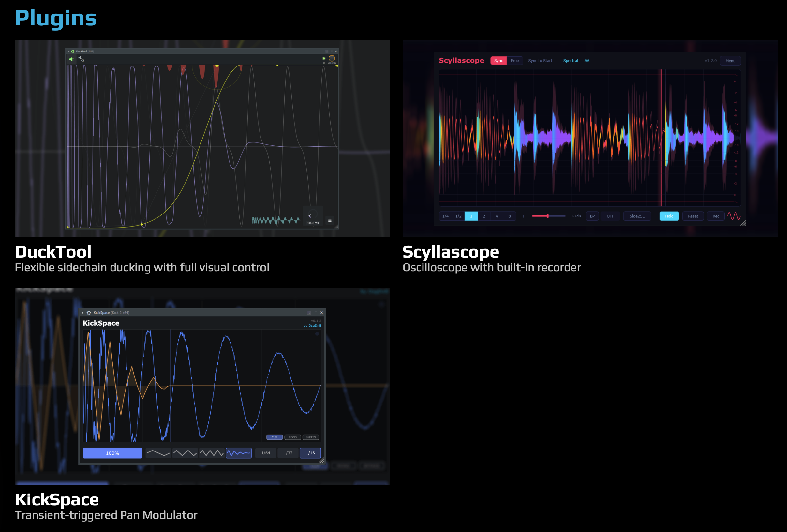This screenshot has width=787, height=532.
Task: Adjust the Scyllascope red gain slider
Action: [548, 216]
